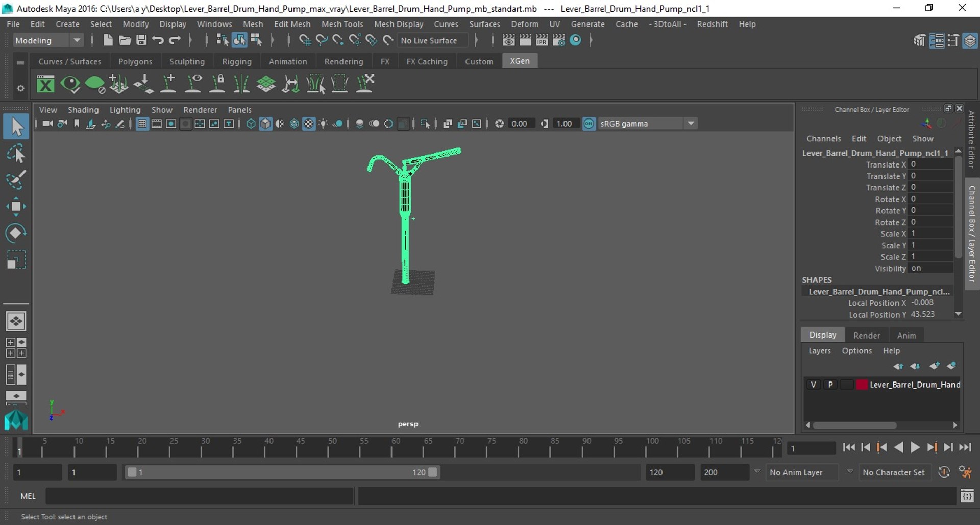The height and width of the screenshot is (525, 980).
Task: Activate the Lasso Select tool
Action: coord(16,153)
